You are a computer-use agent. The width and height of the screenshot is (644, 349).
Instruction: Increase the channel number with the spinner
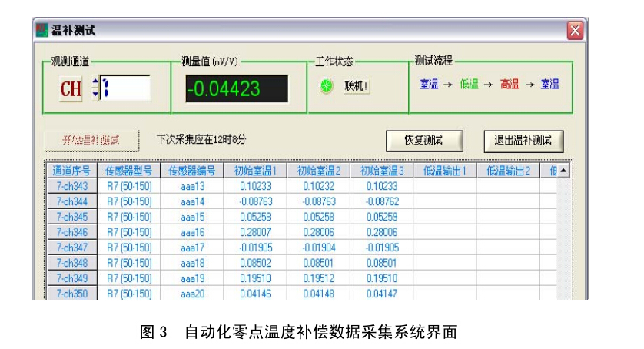coord(95,83)
